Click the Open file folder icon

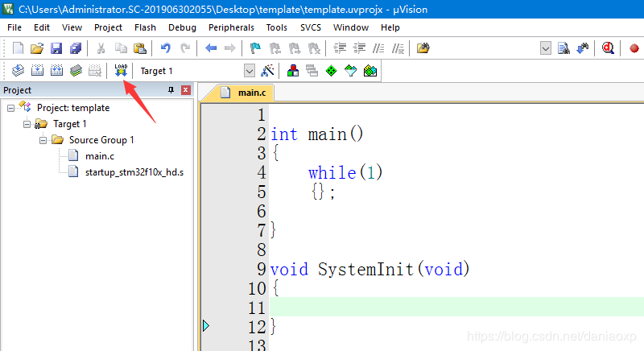[37, 48]
